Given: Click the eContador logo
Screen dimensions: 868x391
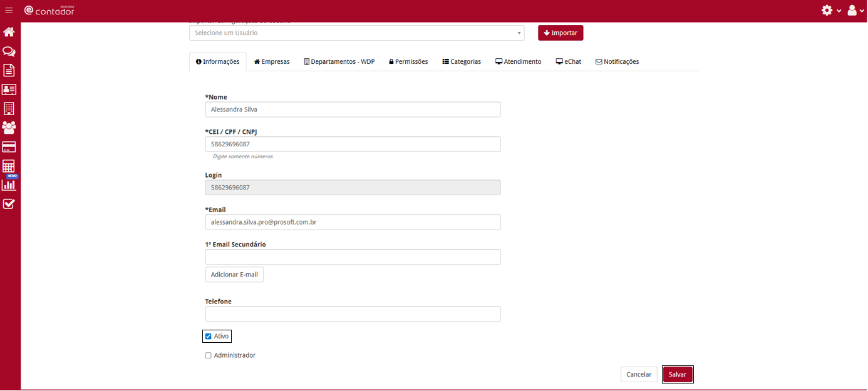Looking at the screenshot, I should pyautogui.click(x=49, y=10).
